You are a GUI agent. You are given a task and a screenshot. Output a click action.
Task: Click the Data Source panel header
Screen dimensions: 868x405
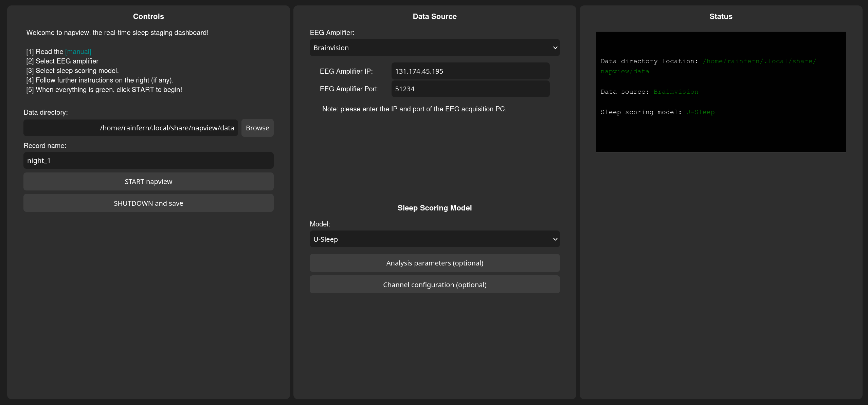click(x=434, y=16)
